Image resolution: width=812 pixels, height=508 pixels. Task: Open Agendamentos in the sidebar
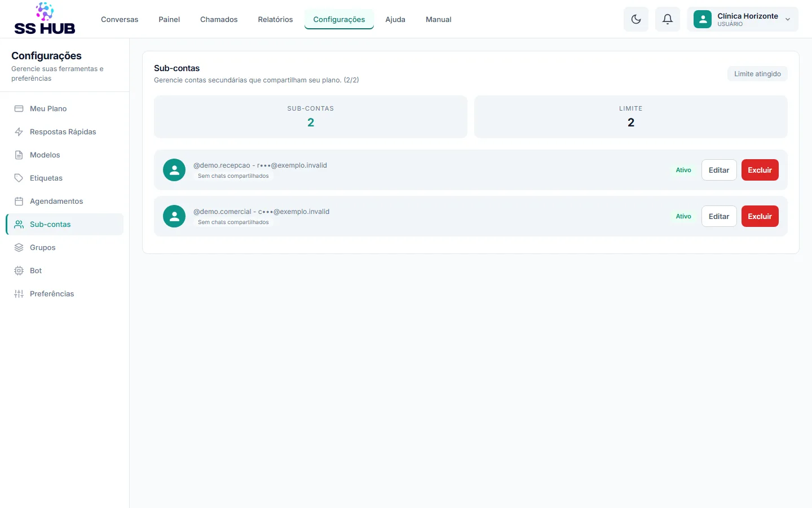point(64,201)
